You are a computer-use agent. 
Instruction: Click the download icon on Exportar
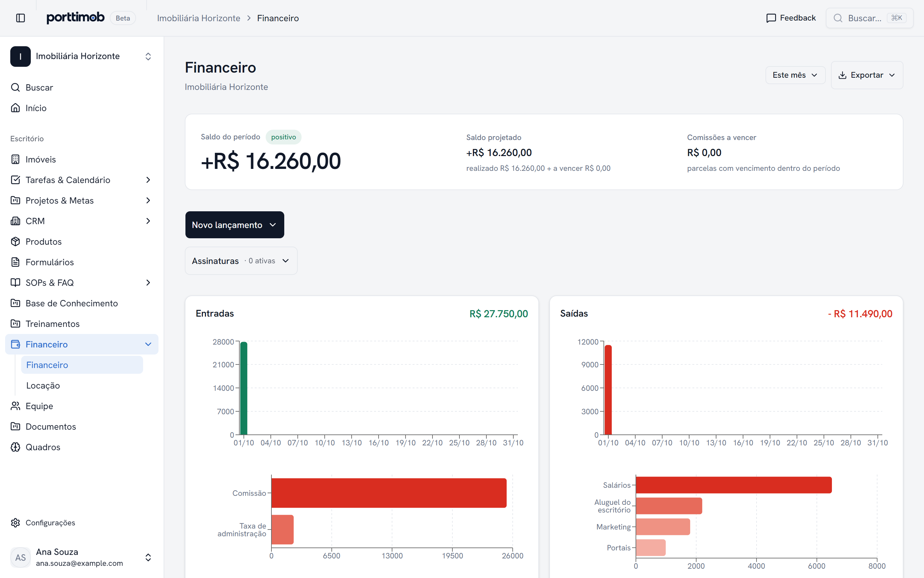(842, 75)
